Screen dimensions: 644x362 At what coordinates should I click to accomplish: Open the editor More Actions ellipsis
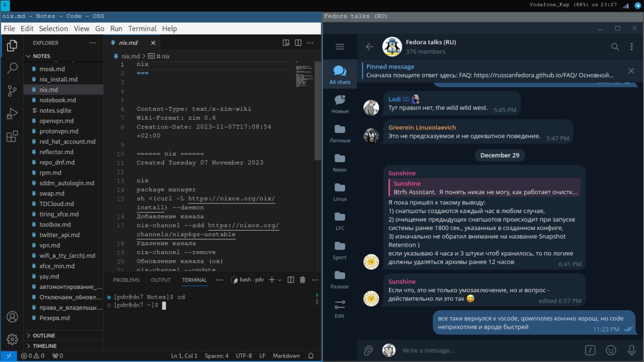coord(311,43)
